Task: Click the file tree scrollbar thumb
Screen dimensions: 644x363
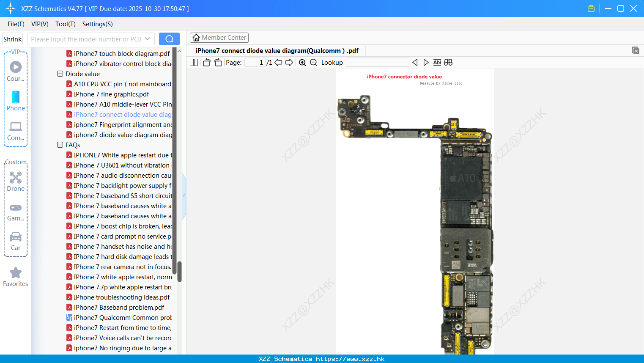Action: point(179,271)
